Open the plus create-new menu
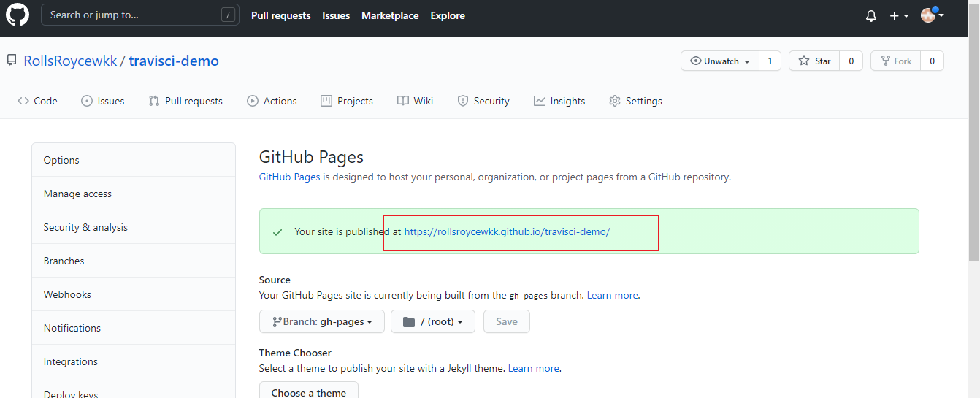This screenshot has height=398, width=980. pos(899,16)
